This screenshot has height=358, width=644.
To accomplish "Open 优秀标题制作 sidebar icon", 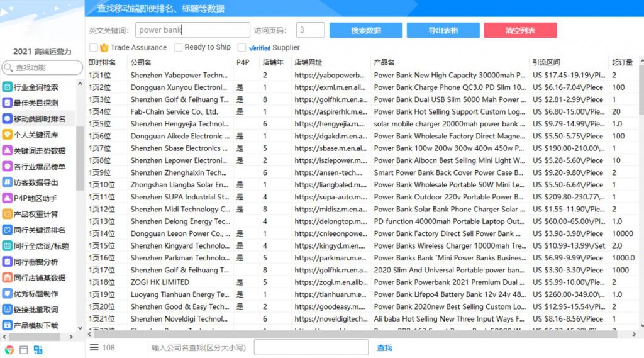I will [7, 293].
